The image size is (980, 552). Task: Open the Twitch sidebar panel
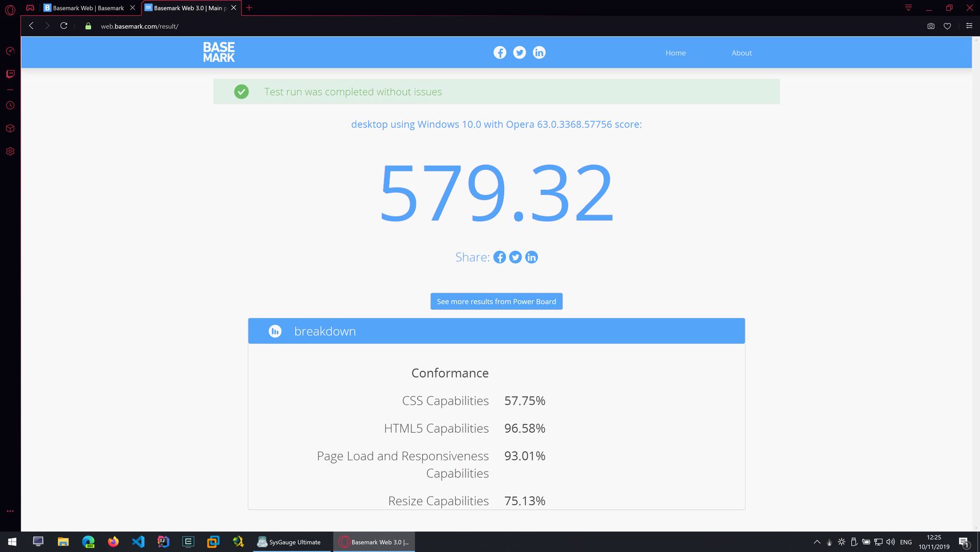tap(10, 74)
